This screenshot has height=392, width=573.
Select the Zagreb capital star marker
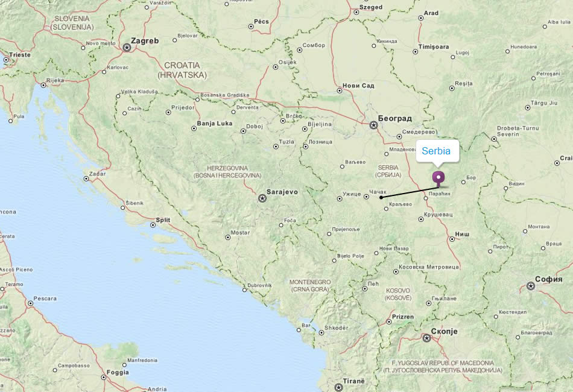[x=127, y=48]
